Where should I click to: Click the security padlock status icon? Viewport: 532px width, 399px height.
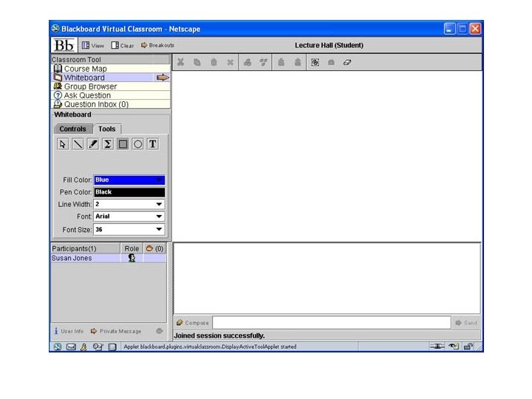point(468,347)
